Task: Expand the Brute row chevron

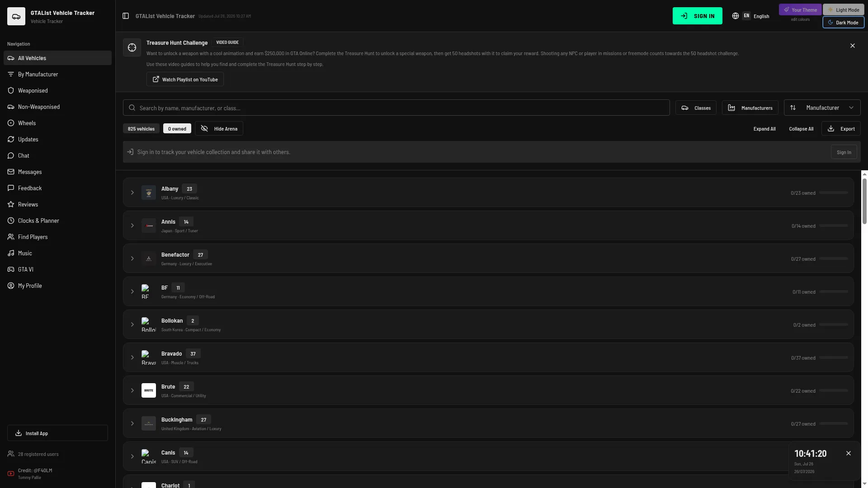Action: click(132, 390)
